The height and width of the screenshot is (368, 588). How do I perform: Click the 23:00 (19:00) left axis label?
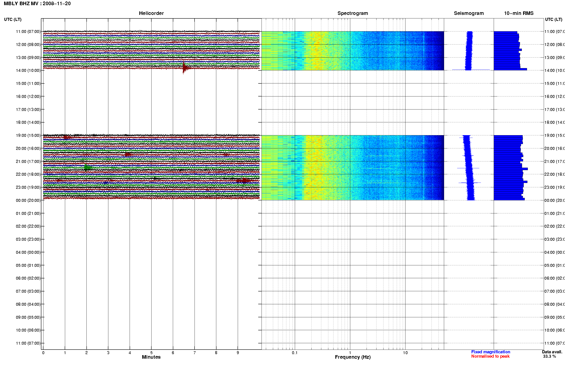point(28,187)
